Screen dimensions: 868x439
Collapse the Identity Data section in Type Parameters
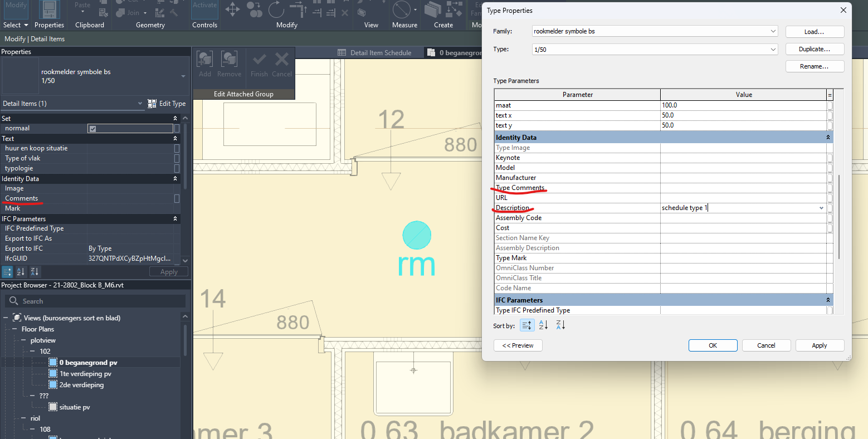pos(828,137)
